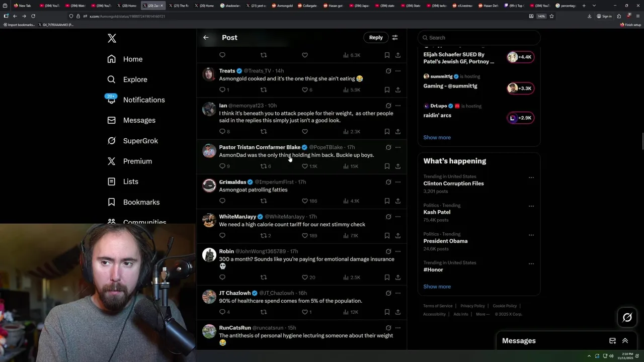
Task: Reload the page in browser toolbar
Action: pyautogui.click(x=33, y=16)
